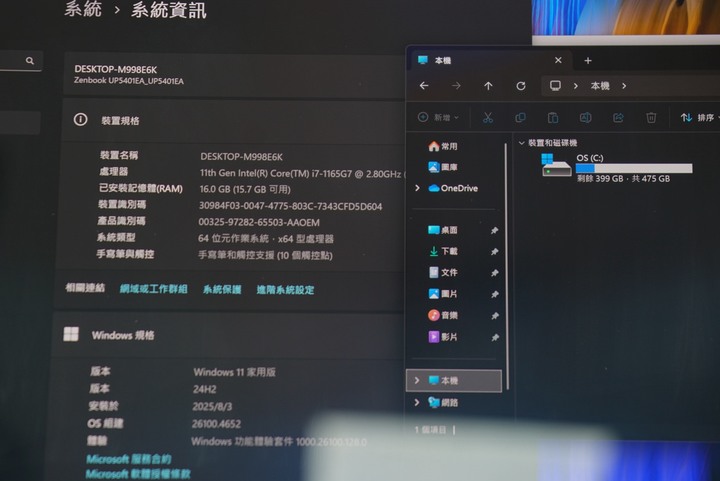Click OS build value 26100.4652
This screenshot has height=481, width=720.
[x=216, y=424]
